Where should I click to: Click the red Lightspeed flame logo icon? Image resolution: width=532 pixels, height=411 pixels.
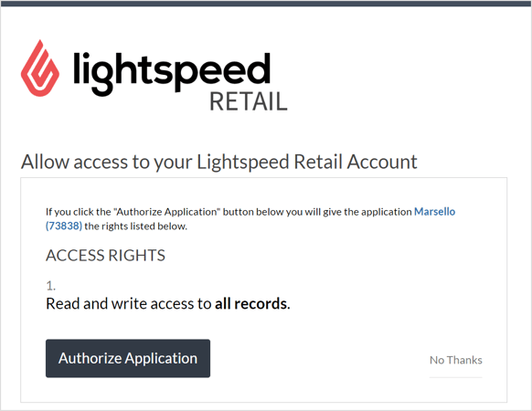pos(40,68)
